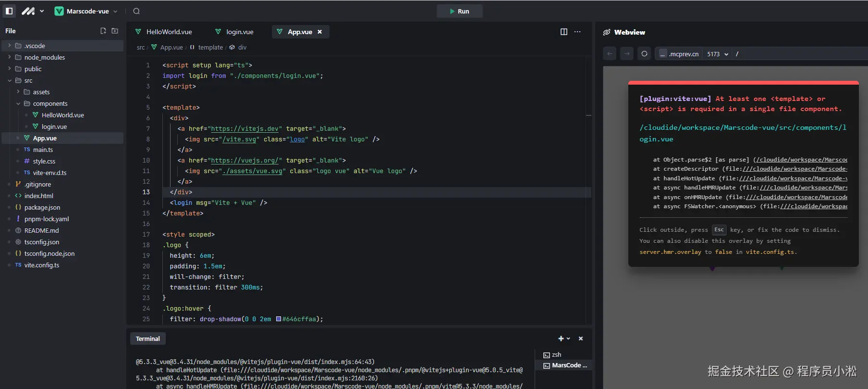Switch to login.vue editor tab
The width and height of the screenshot is (868, 389).
(234, 32)
